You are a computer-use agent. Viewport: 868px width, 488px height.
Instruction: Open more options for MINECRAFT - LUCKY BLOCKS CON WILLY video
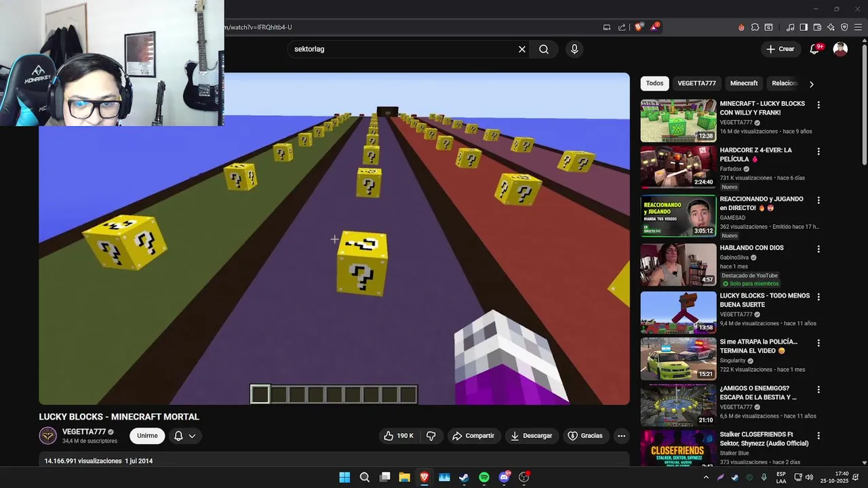point(818,105)
